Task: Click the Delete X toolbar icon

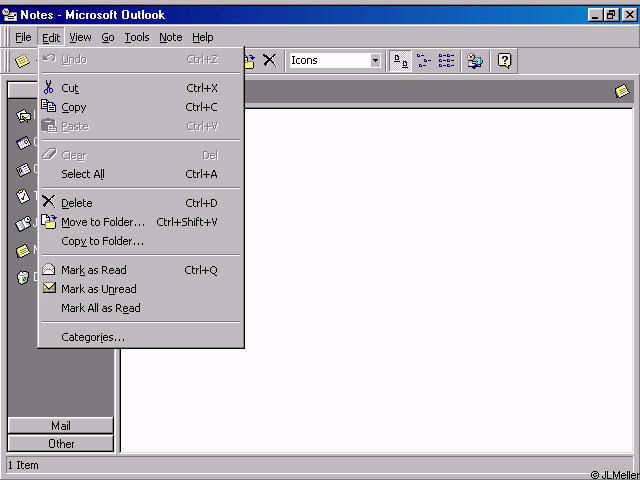Action: point(269,60)
